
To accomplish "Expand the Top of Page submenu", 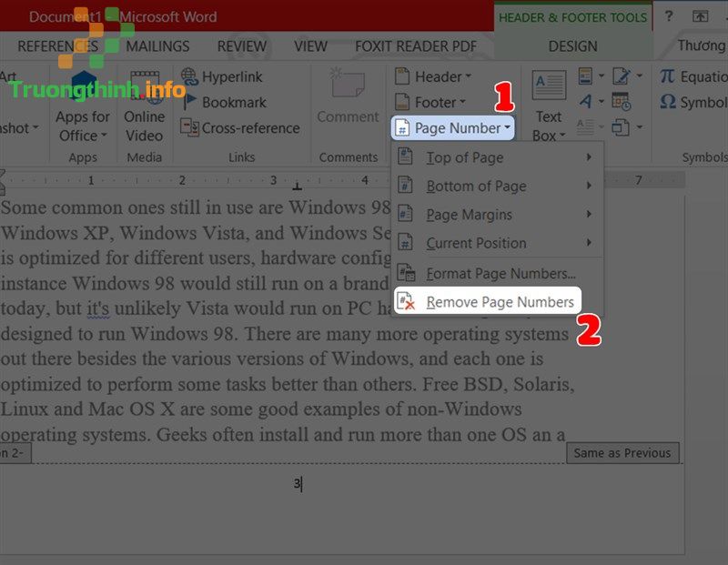I will pos(497,157).
